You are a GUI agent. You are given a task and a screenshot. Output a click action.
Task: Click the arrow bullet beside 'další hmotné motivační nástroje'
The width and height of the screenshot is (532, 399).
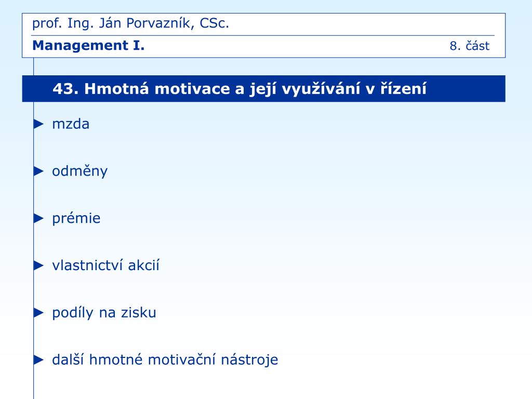click(x=39, y=360)
